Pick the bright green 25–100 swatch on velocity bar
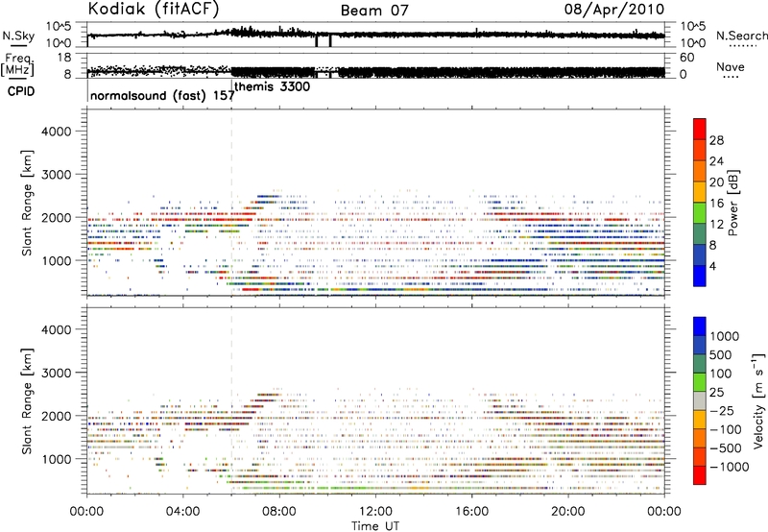Screen dimensions: 768x532 point(700,382)
